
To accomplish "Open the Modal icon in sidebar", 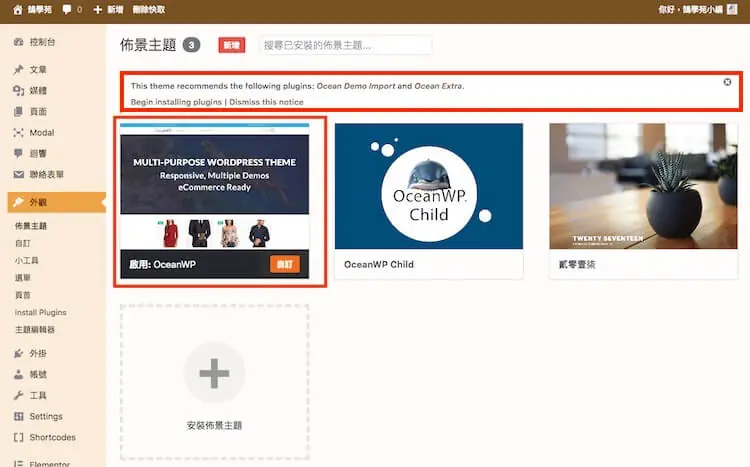I will point(19,133).
